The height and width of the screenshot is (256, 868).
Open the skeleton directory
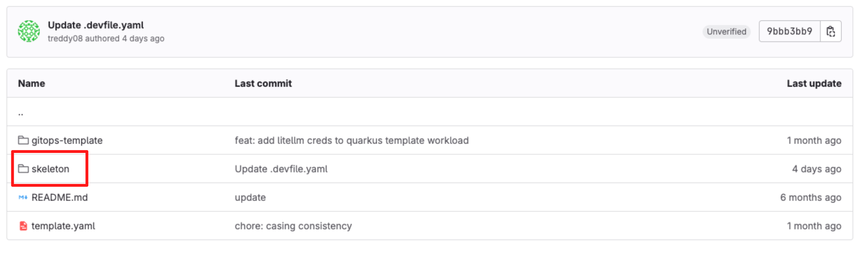click(x=50, y=169)
